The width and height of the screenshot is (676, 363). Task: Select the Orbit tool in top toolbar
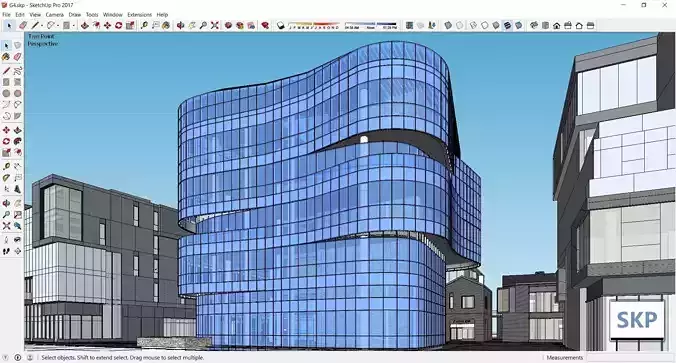181,26
